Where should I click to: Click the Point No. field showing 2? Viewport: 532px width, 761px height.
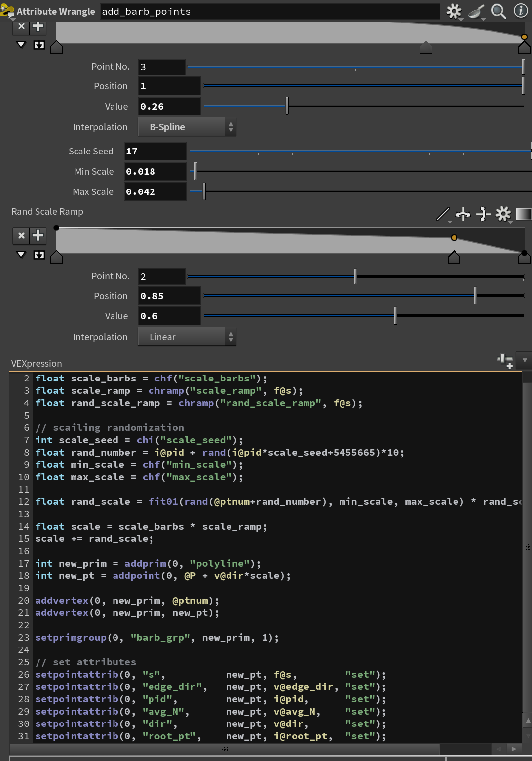click(x=162, y=276)
